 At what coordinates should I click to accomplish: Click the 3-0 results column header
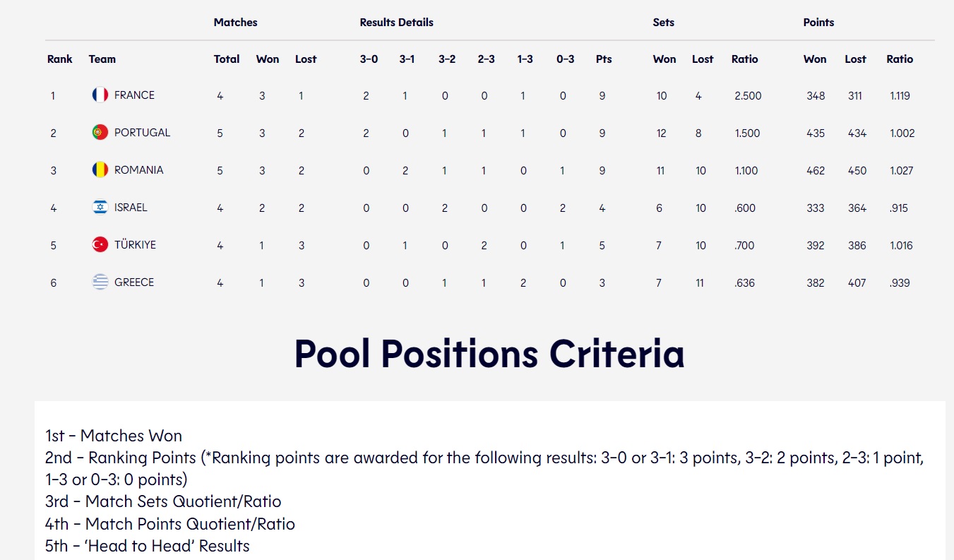369,59
